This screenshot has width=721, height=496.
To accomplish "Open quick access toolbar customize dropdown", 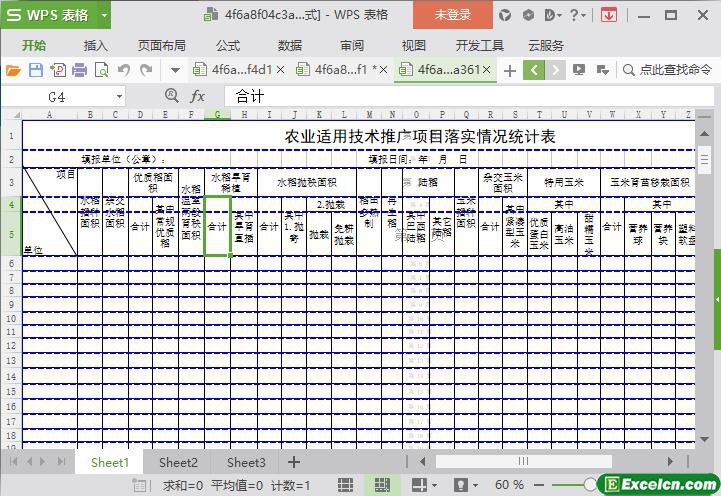I will pyautogui.click(x=175, y=70).
